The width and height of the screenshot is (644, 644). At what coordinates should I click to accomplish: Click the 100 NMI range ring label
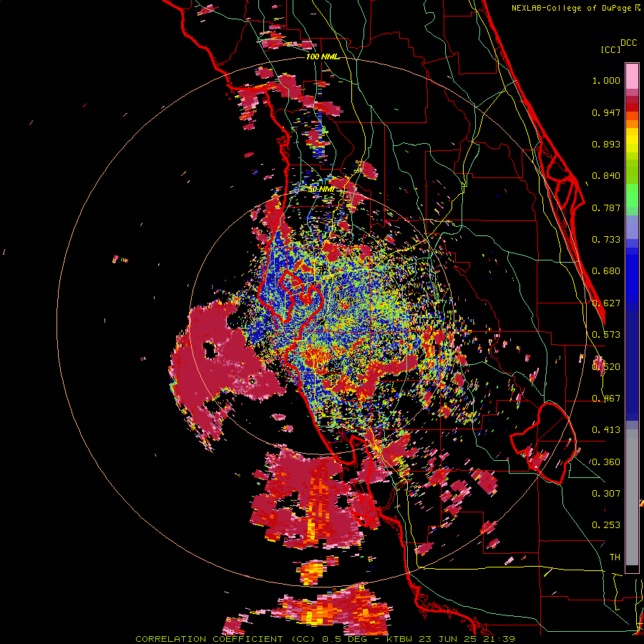[323, 57]
